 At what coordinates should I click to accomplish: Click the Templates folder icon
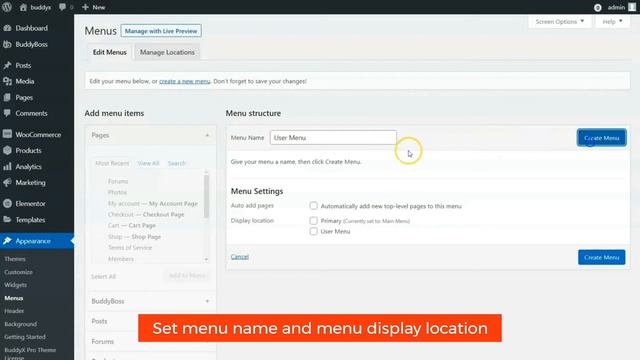[x=7, y=220]
